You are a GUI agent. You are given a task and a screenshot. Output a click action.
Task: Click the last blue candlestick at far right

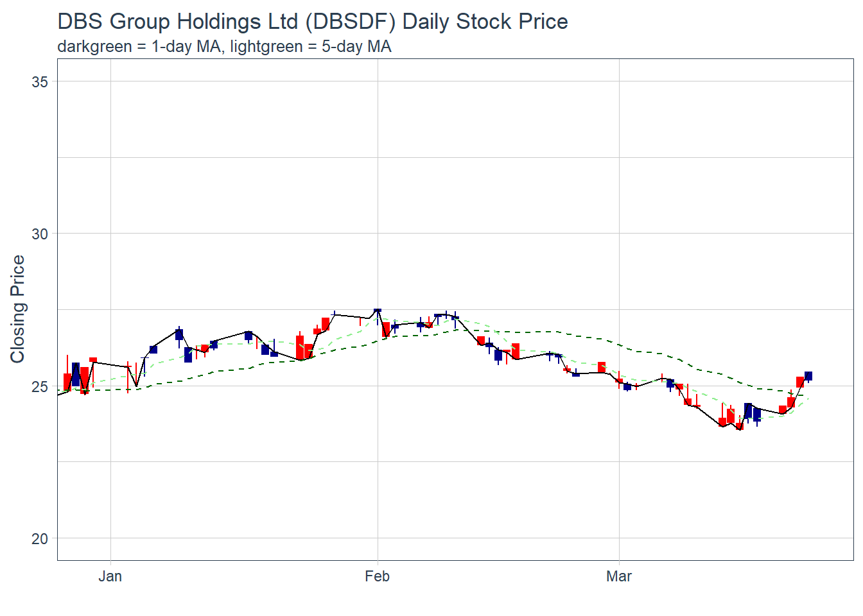[x=808, y=376]
